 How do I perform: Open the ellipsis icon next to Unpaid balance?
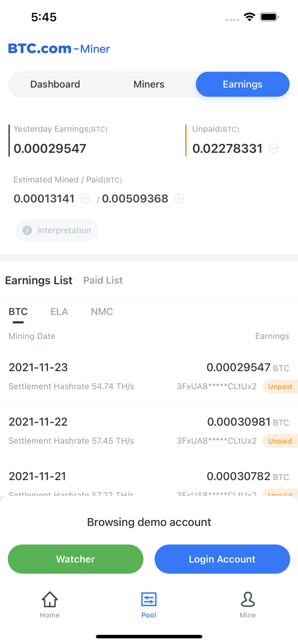pos(273,149)
